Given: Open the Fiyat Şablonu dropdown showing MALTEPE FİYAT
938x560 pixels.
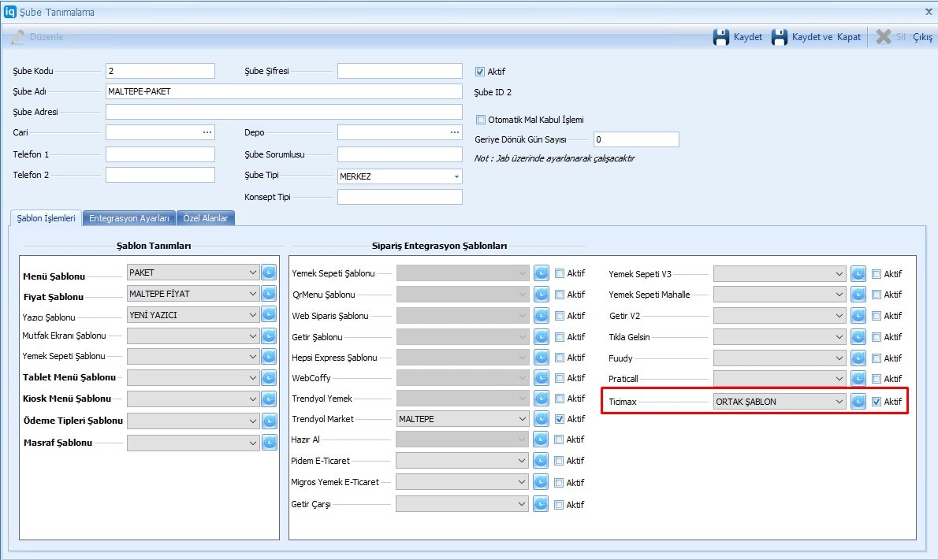Looking at the screenshot, I should point(192,294).
